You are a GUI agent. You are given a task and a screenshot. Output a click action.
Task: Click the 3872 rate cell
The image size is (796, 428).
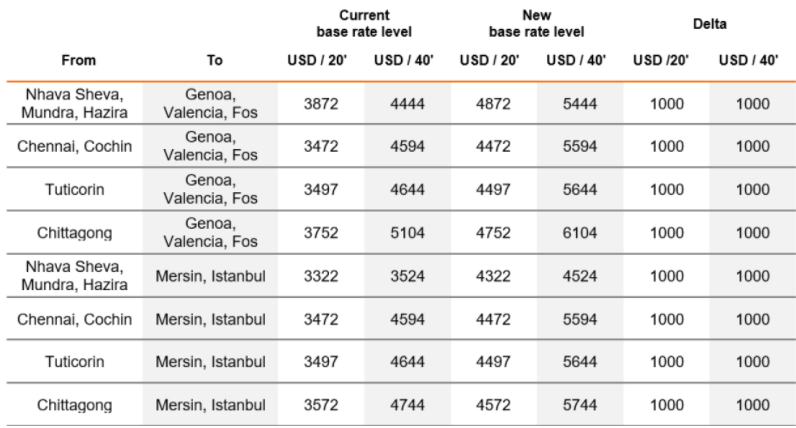pyautogui.click(x=320, y=104)
